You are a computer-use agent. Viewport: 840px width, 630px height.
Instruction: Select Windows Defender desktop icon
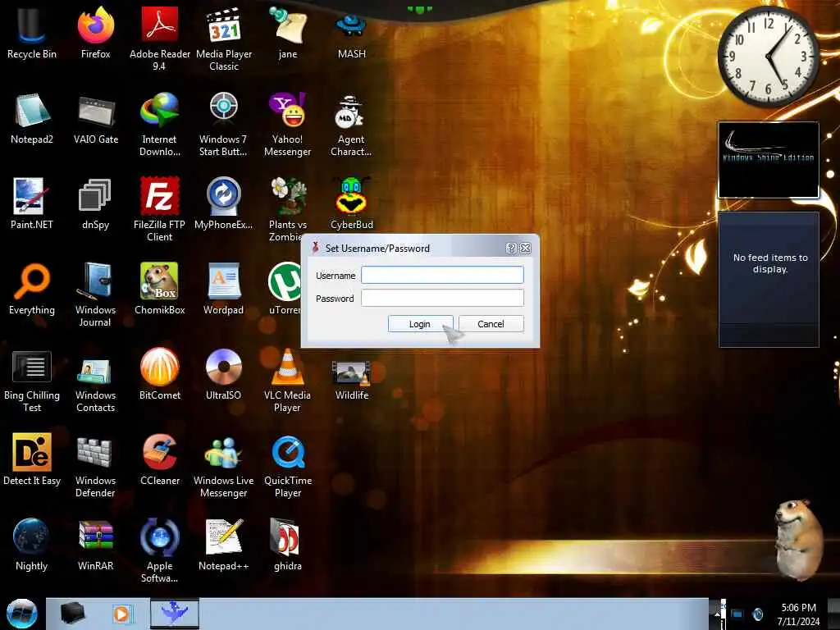pyautogui.click(x=95, y=465)
